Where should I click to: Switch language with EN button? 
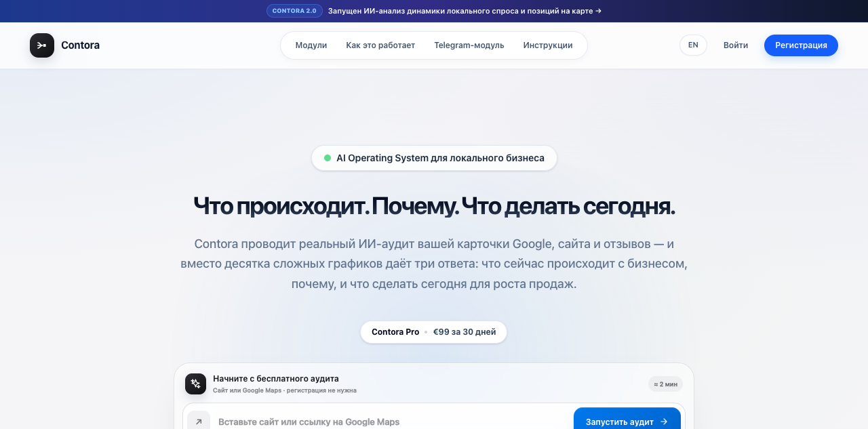693,45
